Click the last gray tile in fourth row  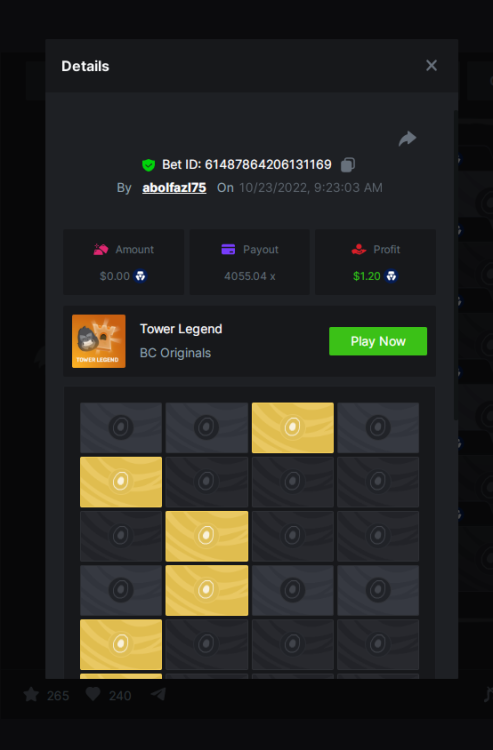378,590
